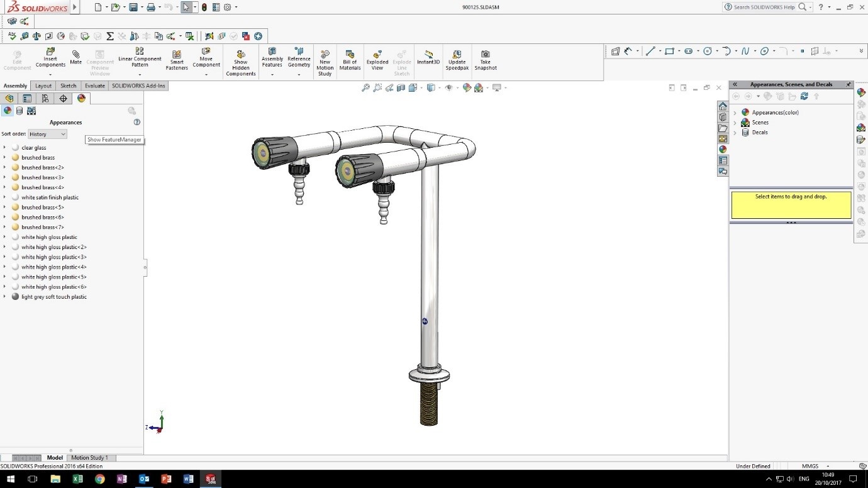Click the Rebuild traffic light icon
The width and height of the screenshot is (868, 488).
click(204, 7)
